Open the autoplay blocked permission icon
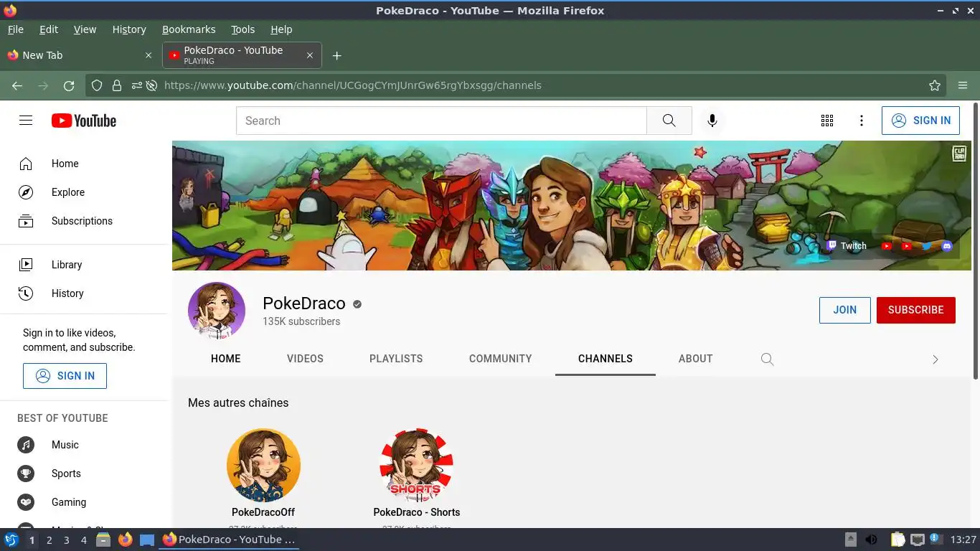980x551 pixels. pyautogui.click(x=151, y=85)
